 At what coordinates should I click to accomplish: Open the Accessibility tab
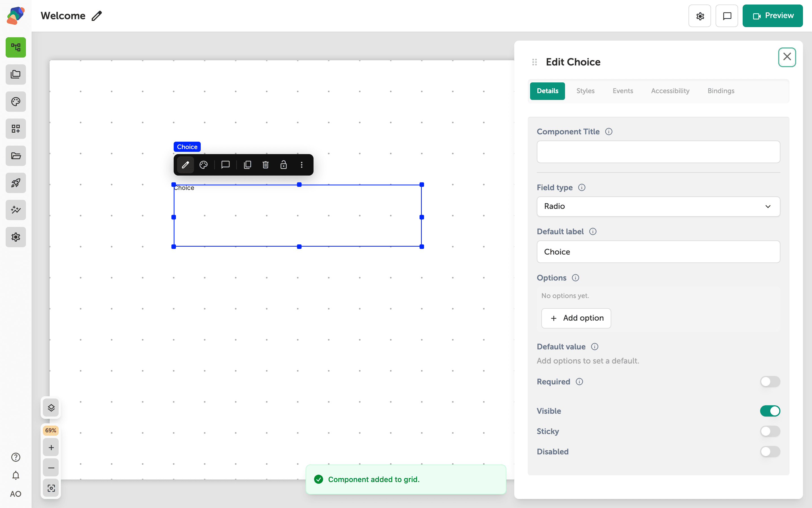(x=670, y=91)
